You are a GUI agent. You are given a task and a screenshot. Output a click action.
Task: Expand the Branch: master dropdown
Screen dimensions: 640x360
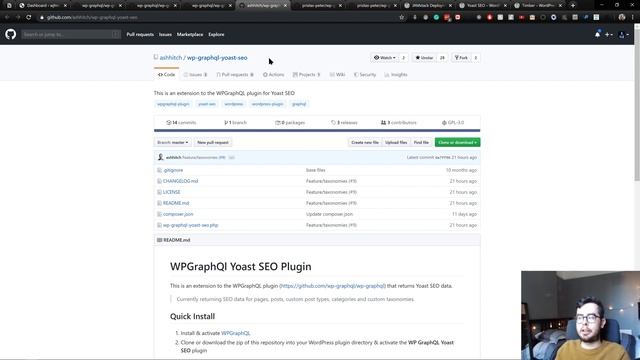point(173,142)
